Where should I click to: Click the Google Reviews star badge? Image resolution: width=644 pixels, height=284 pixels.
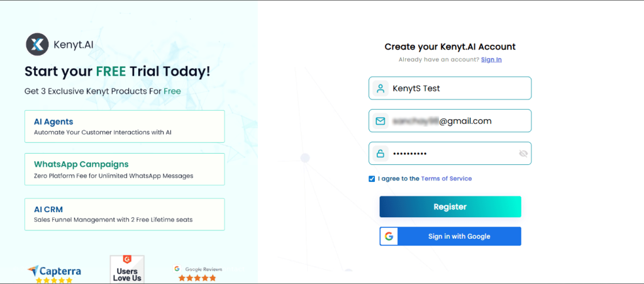coord(197,273)
